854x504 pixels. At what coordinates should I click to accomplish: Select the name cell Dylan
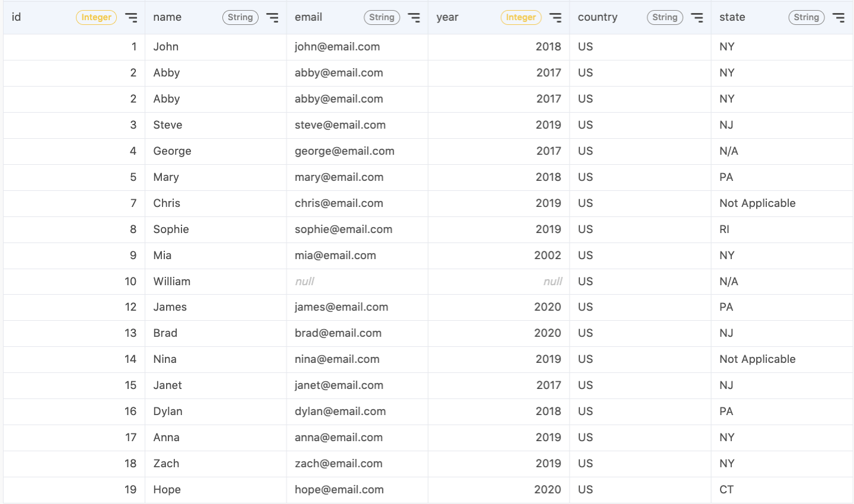(216, 412)
